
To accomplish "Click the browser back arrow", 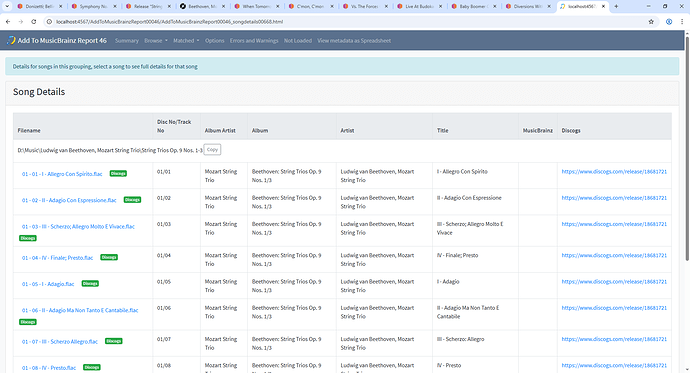I will [8, 22].
